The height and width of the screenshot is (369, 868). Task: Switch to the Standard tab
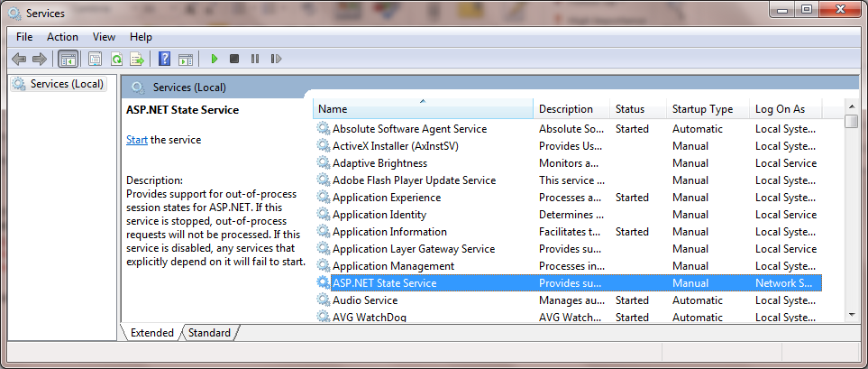(x=209, y=332)
